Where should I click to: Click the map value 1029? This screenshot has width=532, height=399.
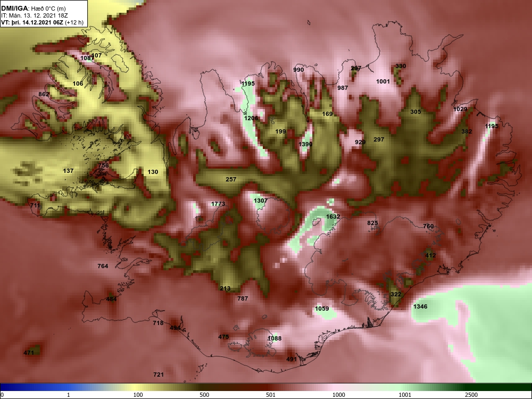(460, 109)
